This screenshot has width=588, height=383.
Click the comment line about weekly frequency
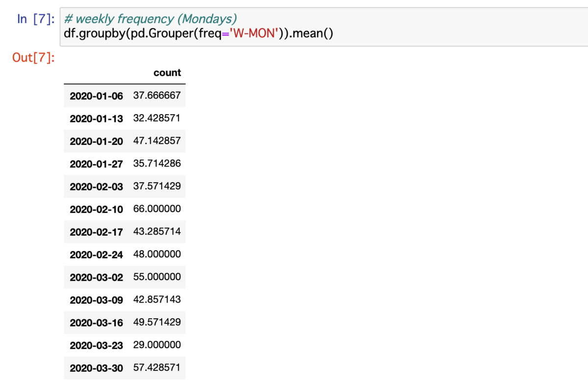click(x=150, y=19)
